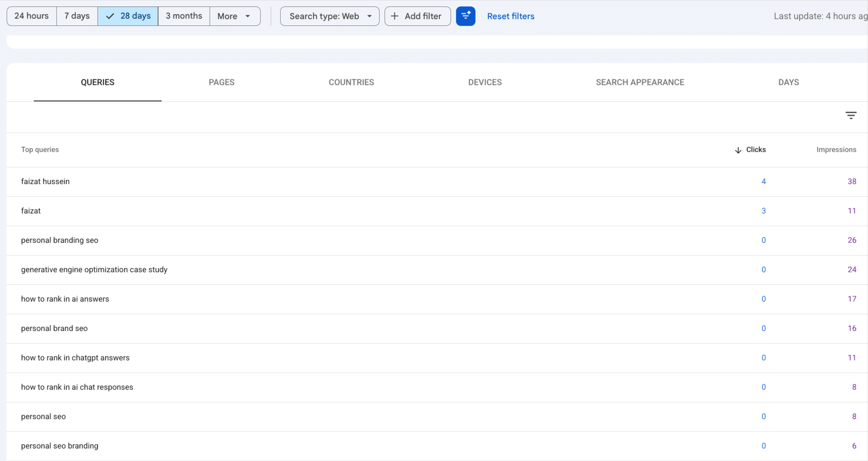Select the 'personal seo branding' query row
This screenshot has height=461, width=868.
[437, 446]
